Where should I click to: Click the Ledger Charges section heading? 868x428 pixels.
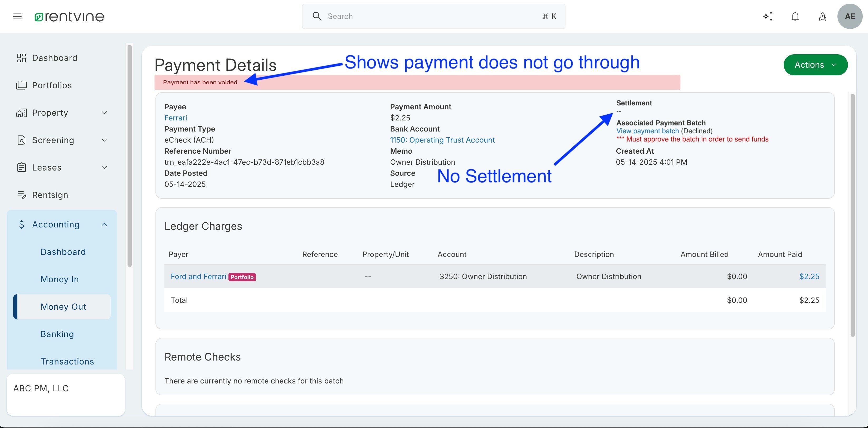tap(203, 226)
